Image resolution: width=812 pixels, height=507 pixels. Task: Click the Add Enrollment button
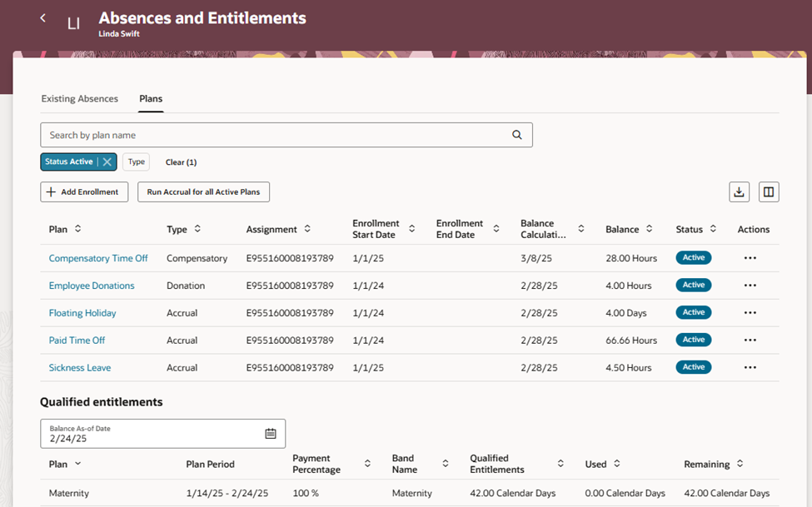point(84,191)
